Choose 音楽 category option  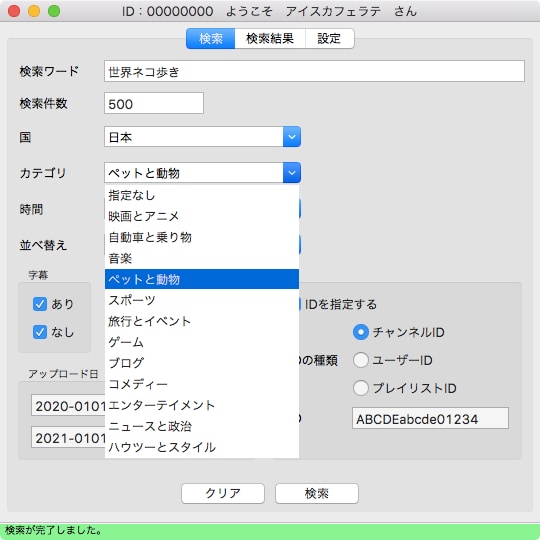coord(202,258)
